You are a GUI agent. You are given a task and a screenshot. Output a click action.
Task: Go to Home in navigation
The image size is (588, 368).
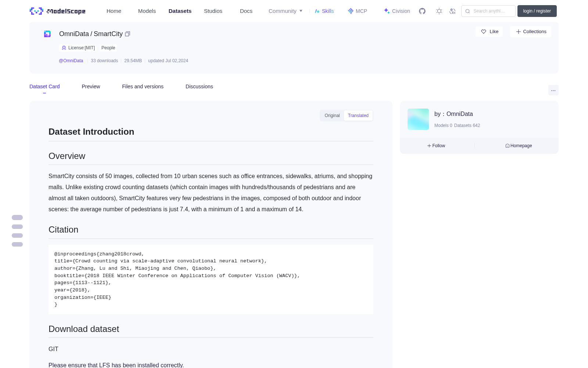tap(114, 11)
